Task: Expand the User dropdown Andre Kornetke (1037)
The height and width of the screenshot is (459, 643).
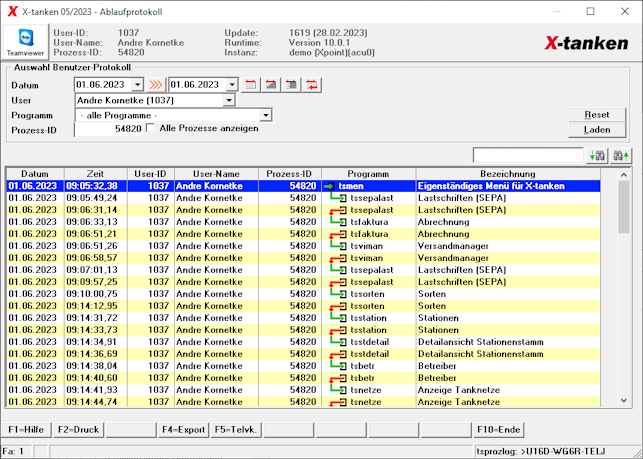Action: (228, 100)
